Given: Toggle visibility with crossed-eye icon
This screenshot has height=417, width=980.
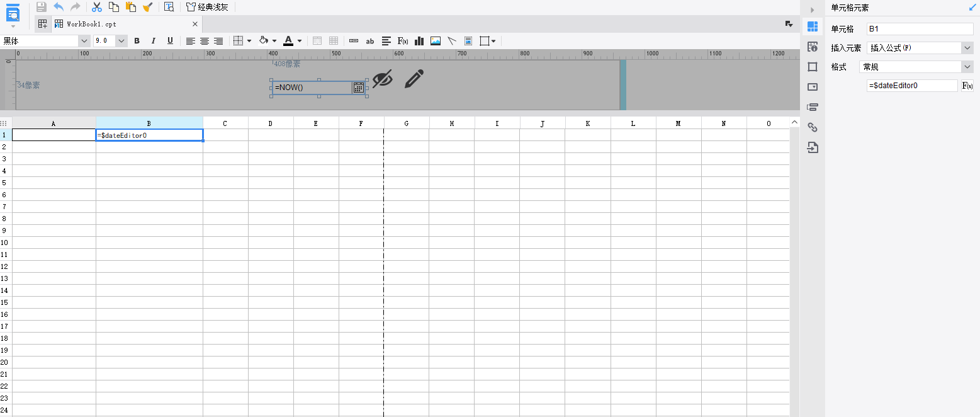Looking at the screenshot, I should point(382,79).
